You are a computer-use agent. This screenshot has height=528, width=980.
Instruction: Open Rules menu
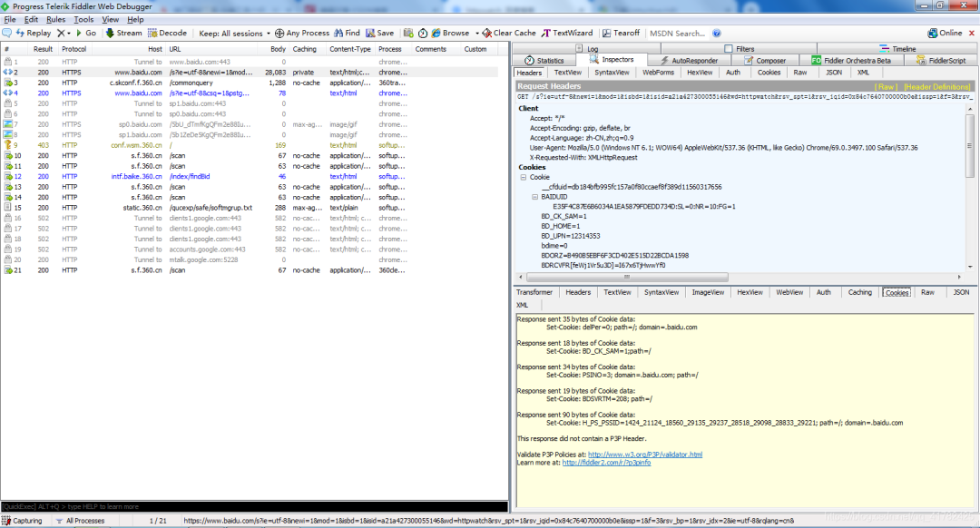[55, 19]
